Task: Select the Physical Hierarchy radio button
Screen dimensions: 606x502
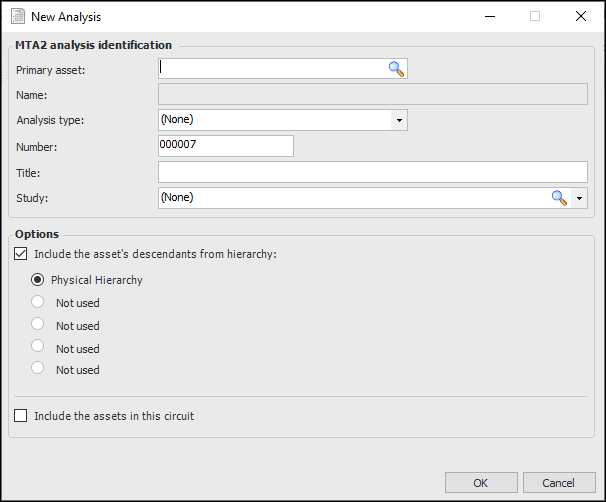Action: [38, 280]
